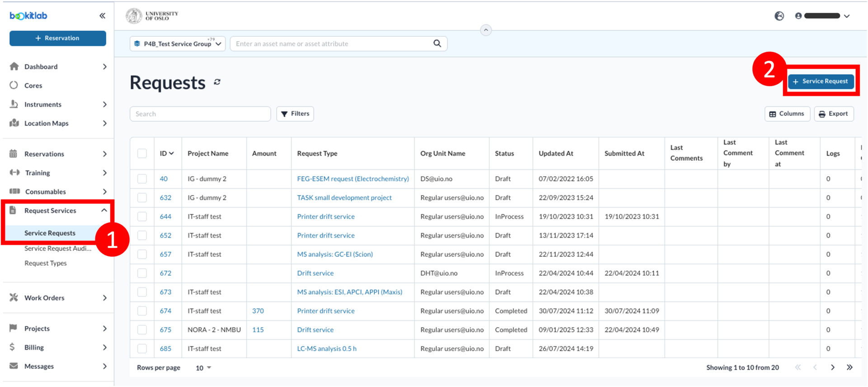
Task: Click the Cores circle icon
Action: [x=14, y=85]
